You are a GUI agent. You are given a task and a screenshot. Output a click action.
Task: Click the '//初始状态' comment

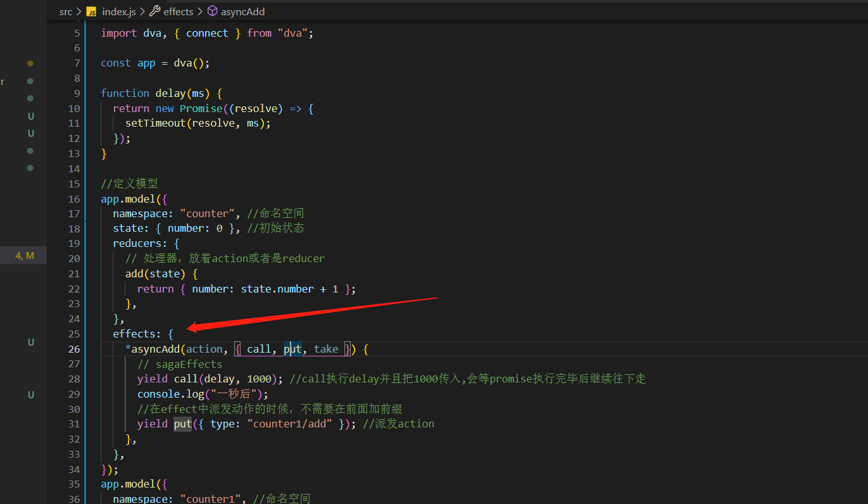point(276,228)
